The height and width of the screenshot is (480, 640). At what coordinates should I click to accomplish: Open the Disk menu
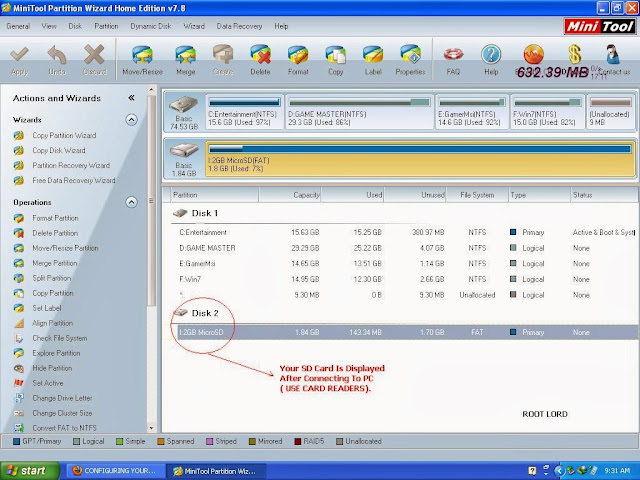pyautogui.click(x=75, y=26)
